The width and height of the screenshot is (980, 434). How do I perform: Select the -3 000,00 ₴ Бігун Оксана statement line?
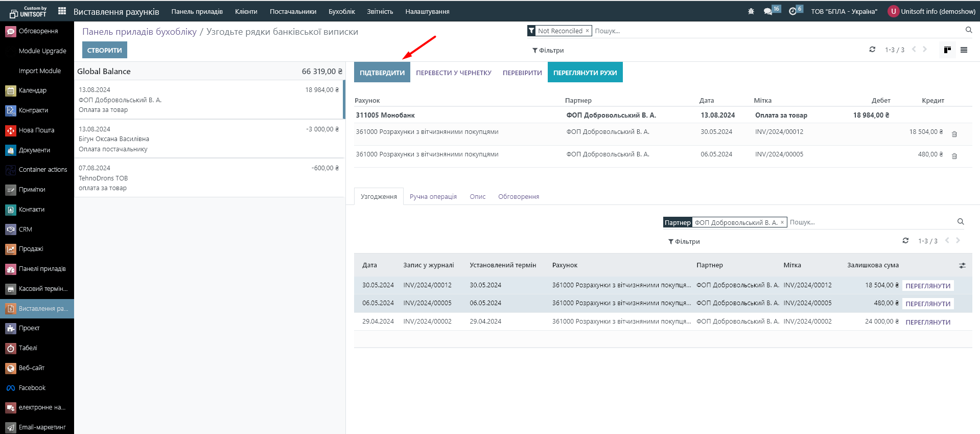coord(209,139)
